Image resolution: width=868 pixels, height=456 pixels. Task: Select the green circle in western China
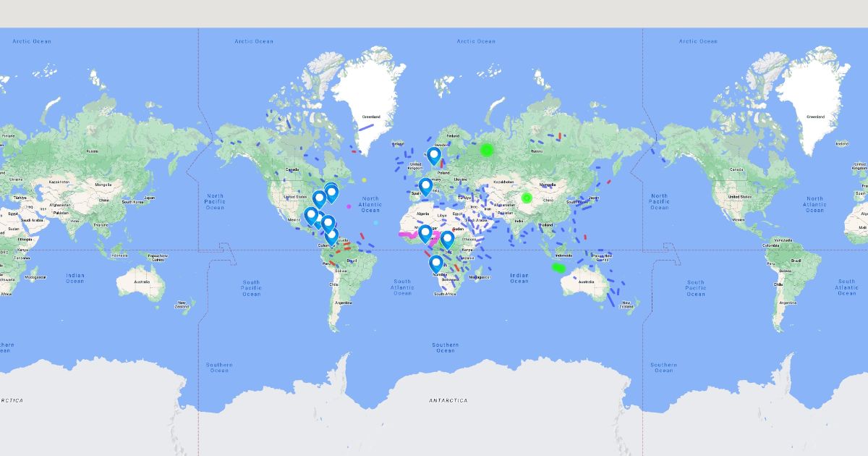[x=527, y=197]
